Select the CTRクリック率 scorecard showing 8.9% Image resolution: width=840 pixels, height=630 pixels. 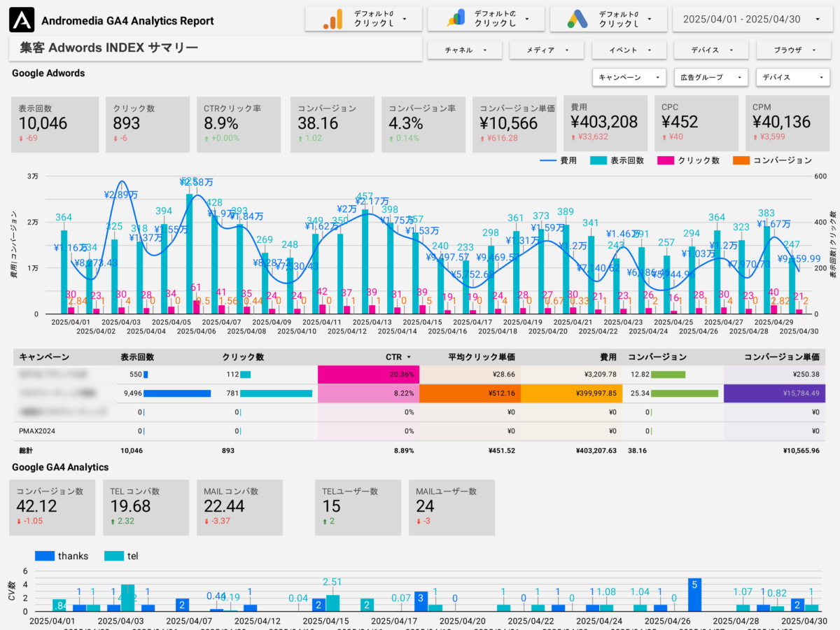[x=239, y=125]
